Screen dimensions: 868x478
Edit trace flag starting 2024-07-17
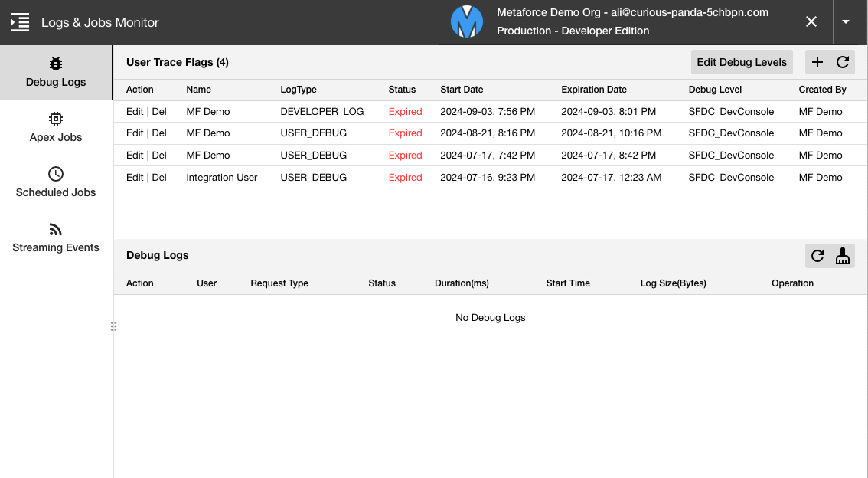[135, 155]
